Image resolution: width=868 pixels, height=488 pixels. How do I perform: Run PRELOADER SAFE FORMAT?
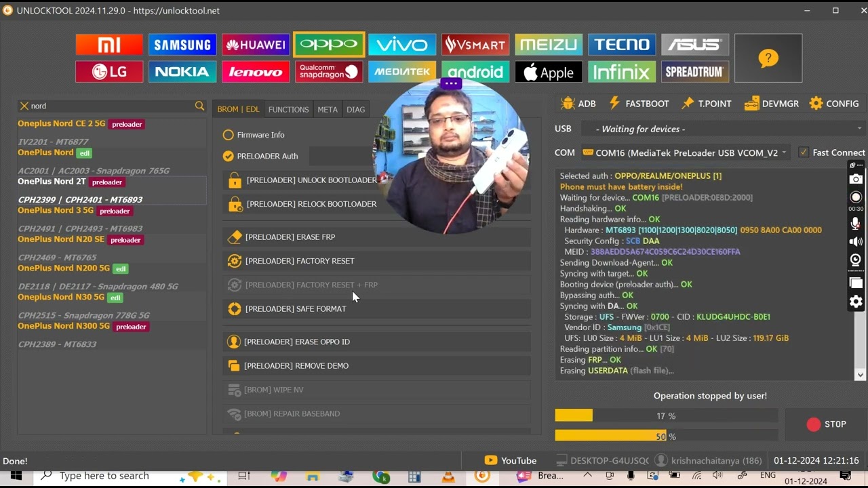[376, 309]
